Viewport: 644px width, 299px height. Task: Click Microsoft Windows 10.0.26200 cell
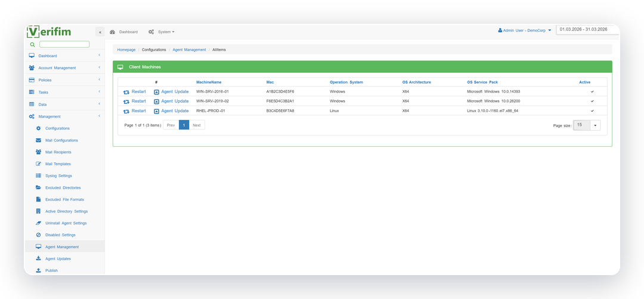click(494, 101)
